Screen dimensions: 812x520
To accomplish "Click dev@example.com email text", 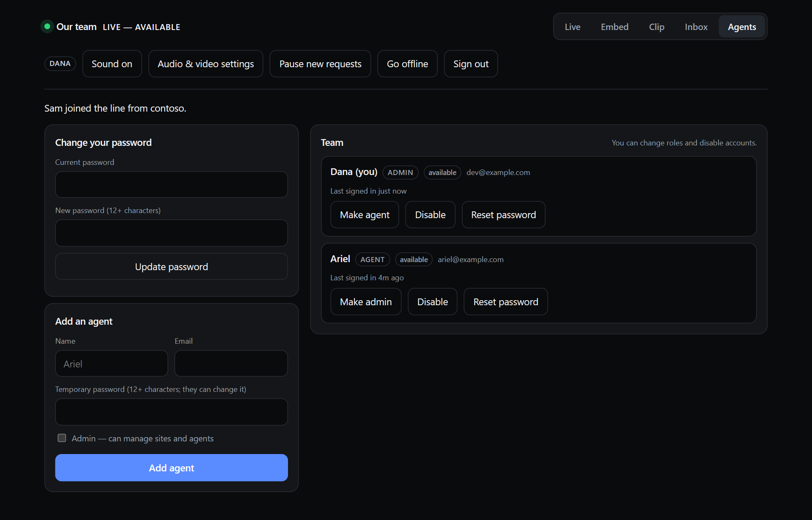I will tap(498, 172).
